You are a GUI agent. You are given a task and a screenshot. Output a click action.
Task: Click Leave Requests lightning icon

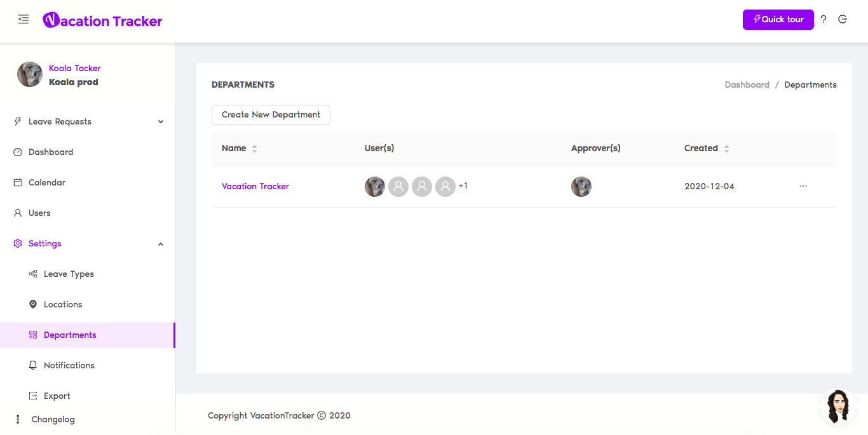pyautogui.click(x=18, y=121)
